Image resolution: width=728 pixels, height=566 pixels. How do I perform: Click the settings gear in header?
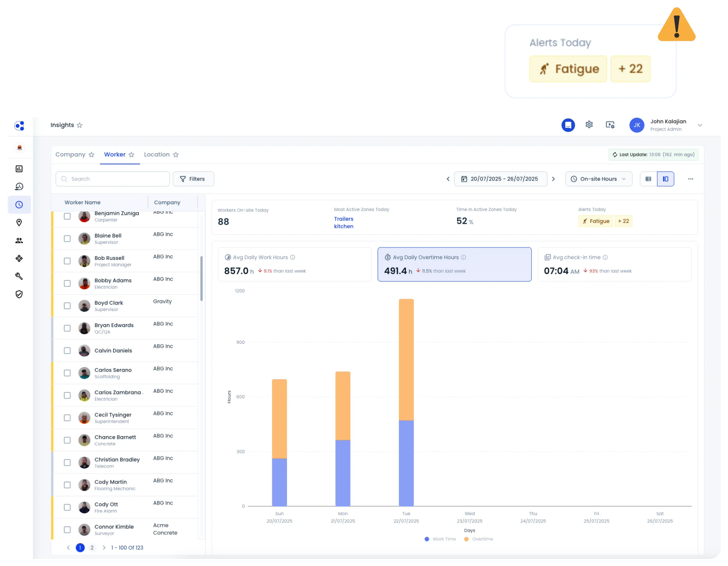coord(589,125)
